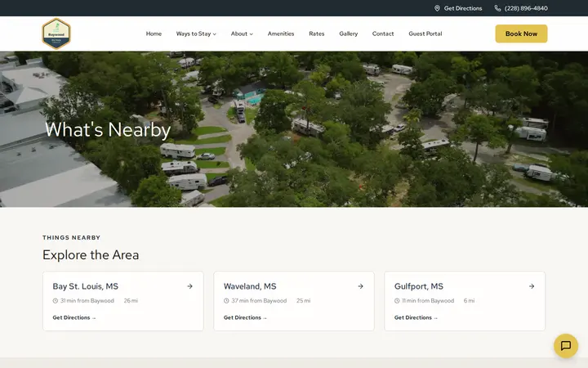Click the 26 mi distance text
Viewport: 588px width, 368px height.
click(x=131, y=301)
